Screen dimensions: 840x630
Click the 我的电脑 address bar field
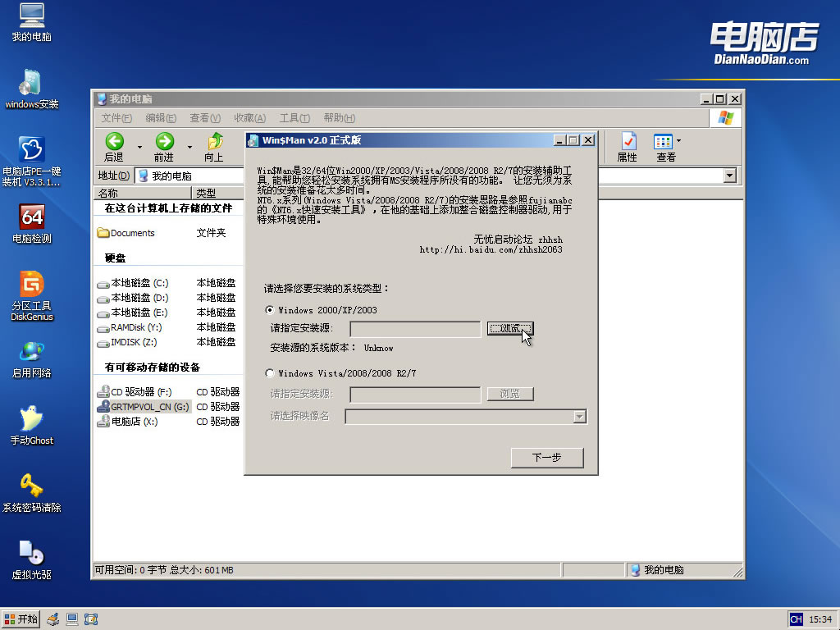[x=436, y=176]
